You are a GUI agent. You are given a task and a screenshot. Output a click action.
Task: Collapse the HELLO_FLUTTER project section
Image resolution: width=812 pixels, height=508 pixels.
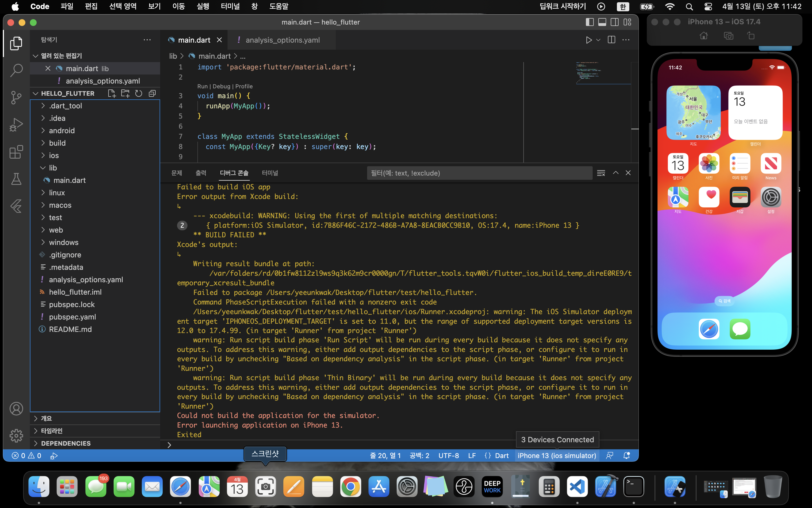(68, 93)
